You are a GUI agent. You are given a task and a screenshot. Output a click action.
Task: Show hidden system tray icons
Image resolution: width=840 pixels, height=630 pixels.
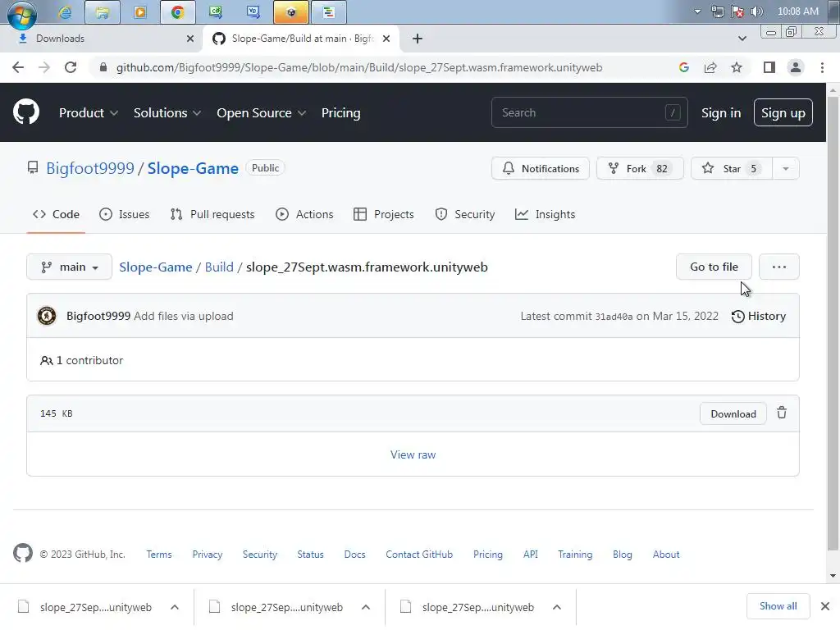(x=697, y=11)
